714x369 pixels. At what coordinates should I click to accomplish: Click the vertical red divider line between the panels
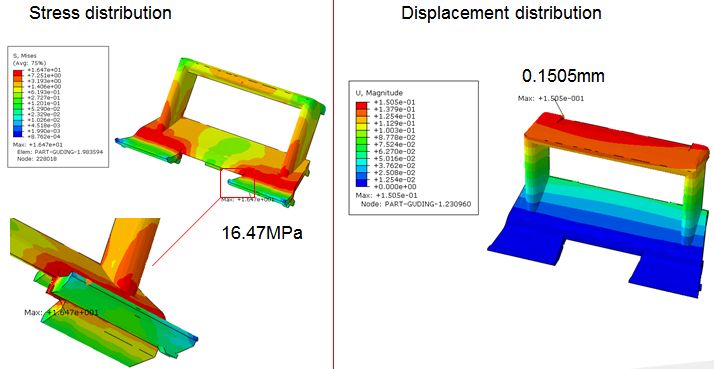[x=333, y=184]
